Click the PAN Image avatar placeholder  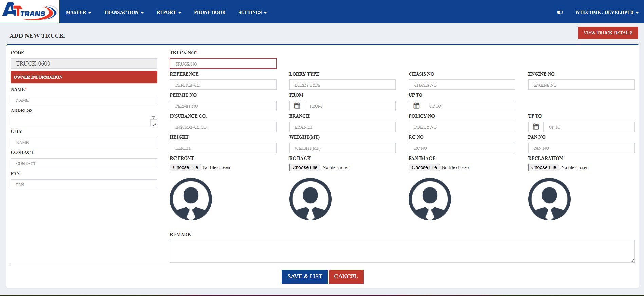coord(430,199)
